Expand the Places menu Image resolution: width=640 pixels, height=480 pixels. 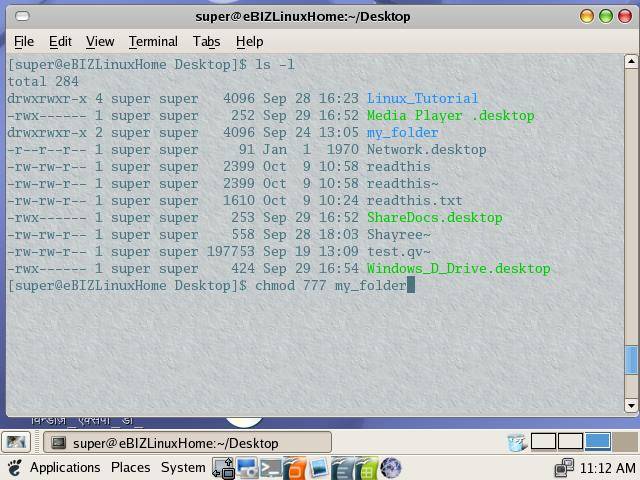click(x=130, y=468)
